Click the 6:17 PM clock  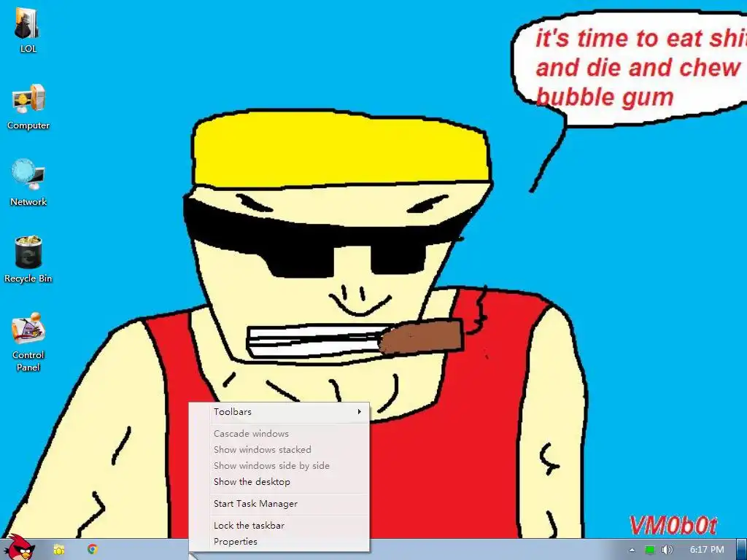tap(707, 550)
